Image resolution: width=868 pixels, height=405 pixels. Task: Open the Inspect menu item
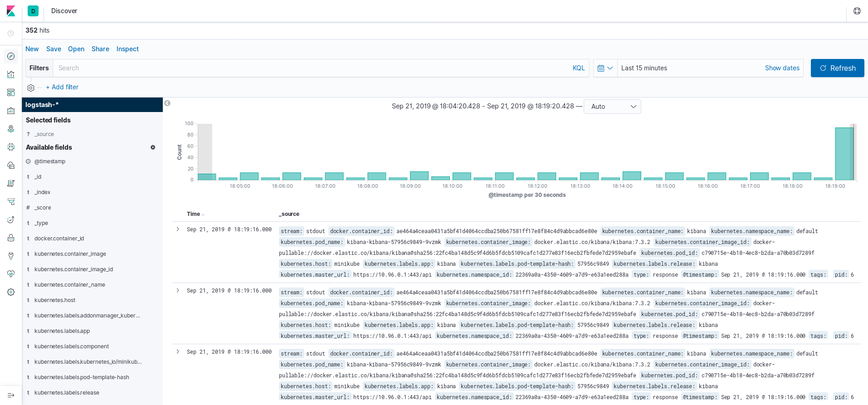click(x=127, y=49)
